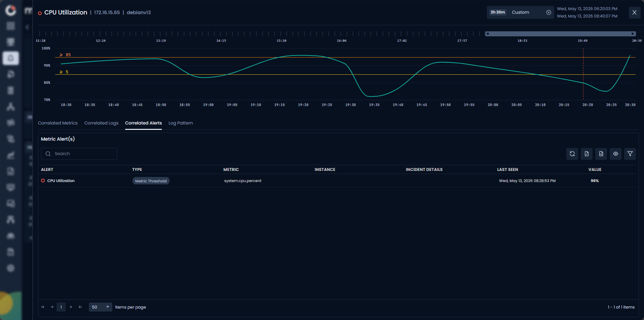Go to first page of alerts
Image resolution: width=644 pixels, height=320 pixels.
coord(43,307)
